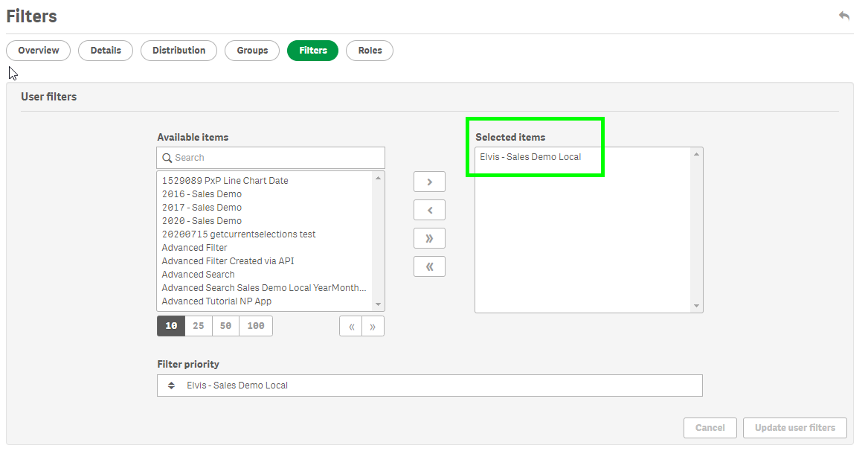Focus the Available items search field

[x=275, y=158]
